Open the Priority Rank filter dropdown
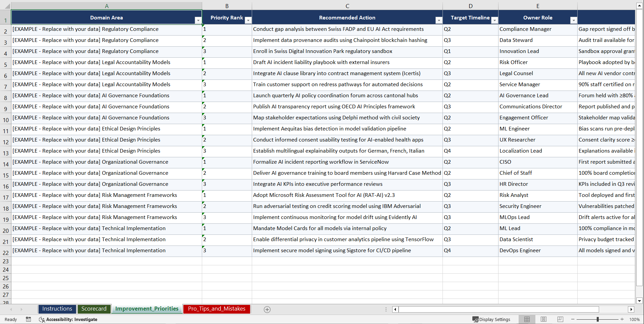Image resolution: width=644 pixels, height=324 pixels. pos(248,20)
